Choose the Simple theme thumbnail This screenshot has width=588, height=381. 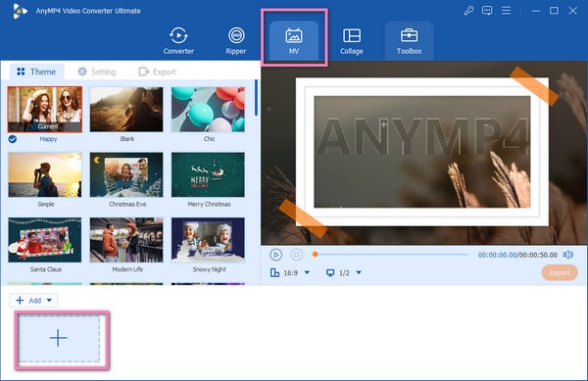45,174
